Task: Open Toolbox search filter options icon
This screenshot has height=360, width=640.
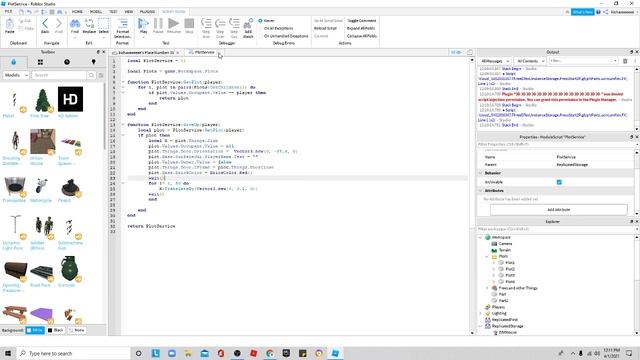Action: (x=101, y=75)
